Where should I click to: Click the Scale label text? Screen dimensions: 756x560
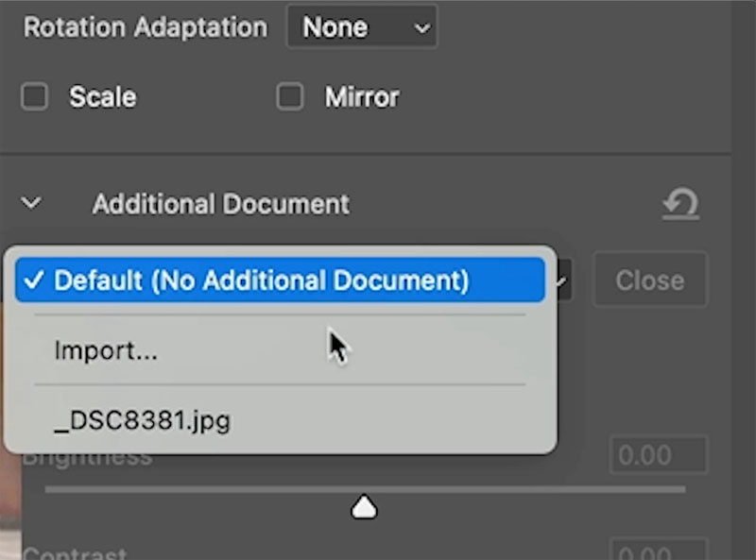pos(103,97)
